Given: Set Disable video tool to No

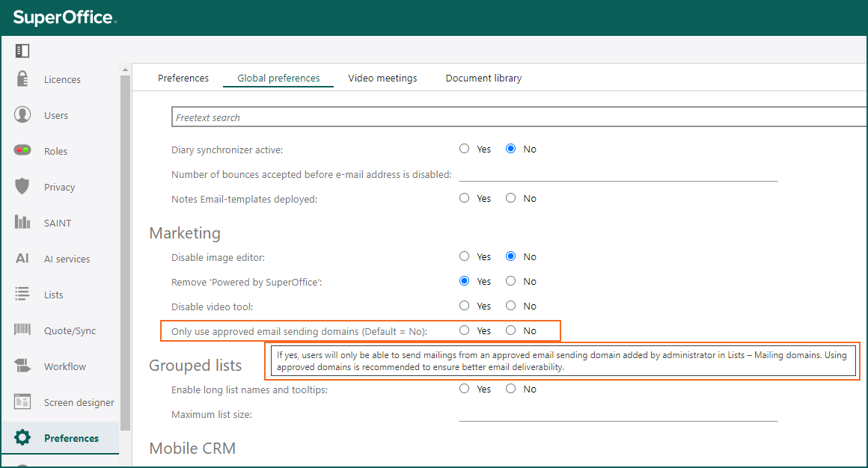Looking at the screenshot, I should pyautogui.click(x=510, y=305).
